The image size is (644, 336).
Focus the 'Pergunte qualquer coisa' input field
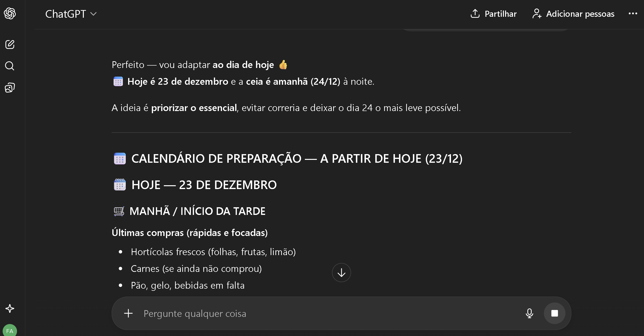[x=325, y=314]
